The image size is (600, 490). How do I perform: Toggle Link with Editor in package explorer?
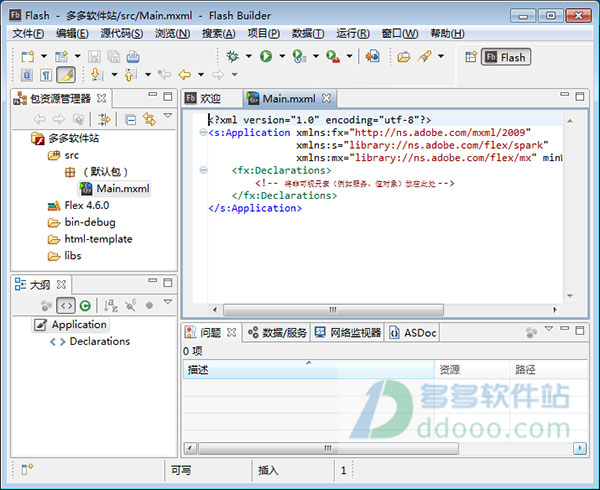[149, 120]
